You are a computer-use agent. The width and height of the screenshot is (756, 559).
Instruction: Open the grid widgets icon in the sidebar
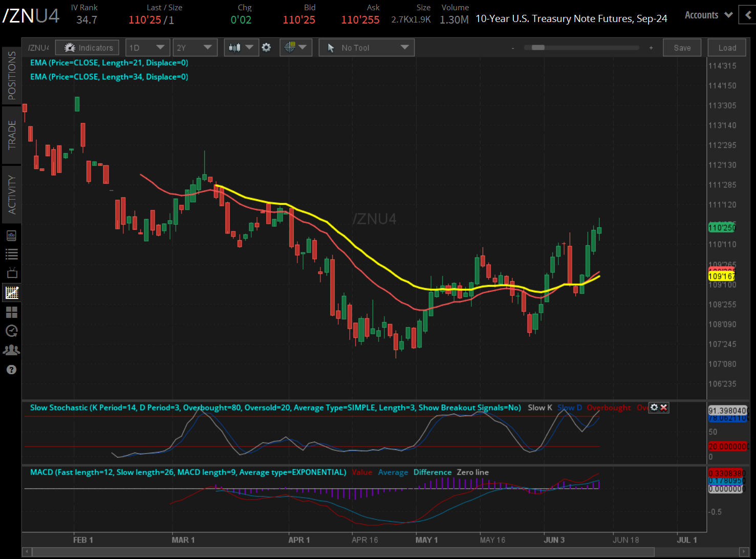pos(11,312)
